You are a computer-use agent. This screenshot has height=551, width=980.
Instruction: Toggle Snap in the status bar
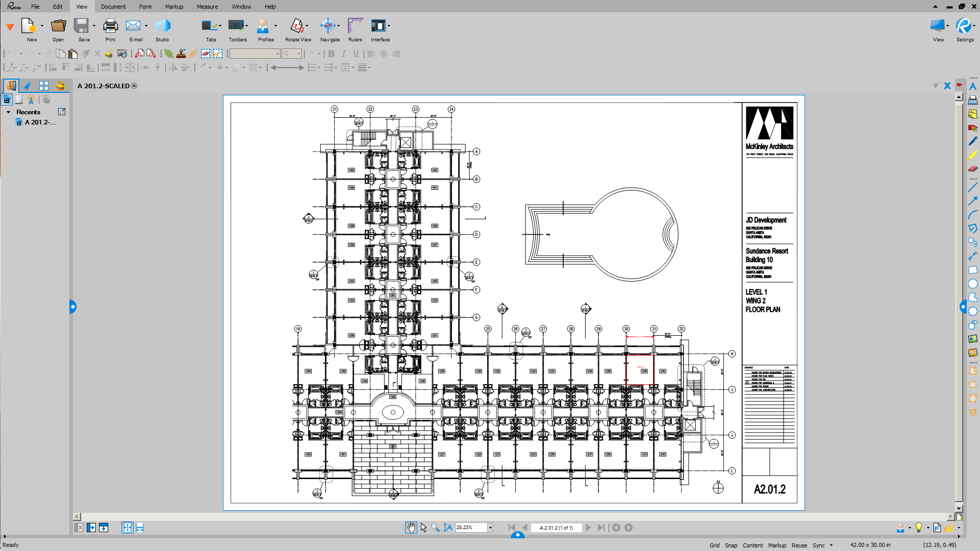pos(731,545)
